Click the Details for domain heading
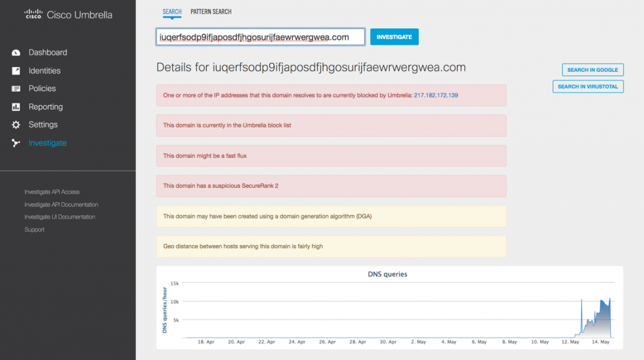This screenshot has height=360, width=644. (x=311, y=67)
